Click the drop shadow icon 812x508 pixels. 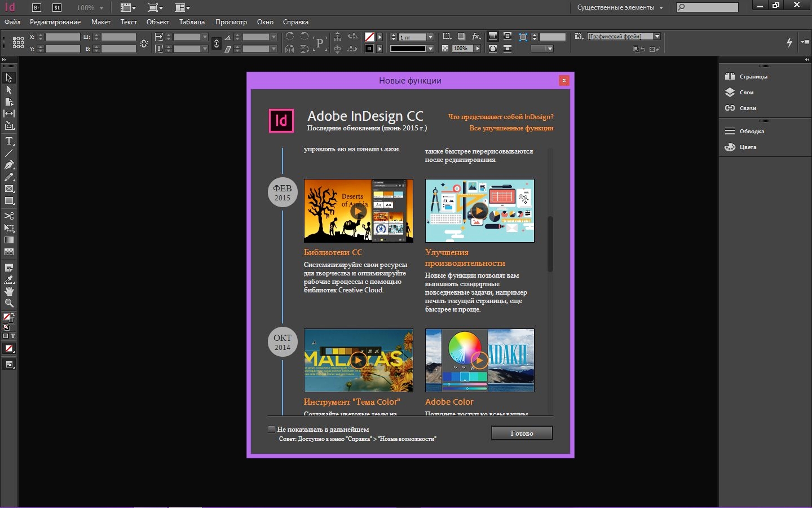[x=461, y=36]
